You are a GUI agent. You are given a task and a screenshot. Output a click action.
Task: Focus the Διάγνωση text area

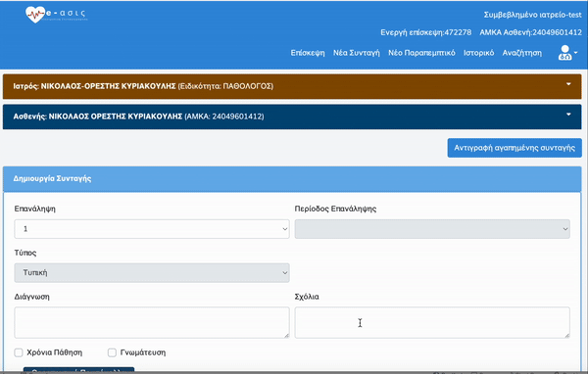coord(152,322)
